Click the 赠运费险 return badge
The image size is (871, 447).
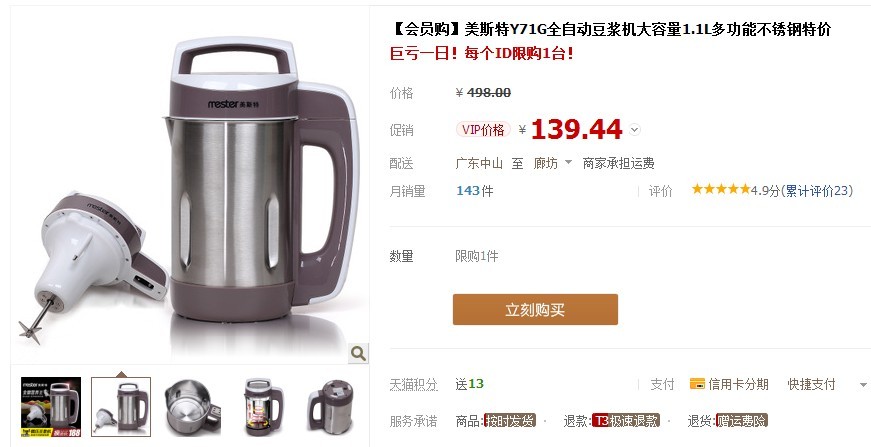point(742,420)
